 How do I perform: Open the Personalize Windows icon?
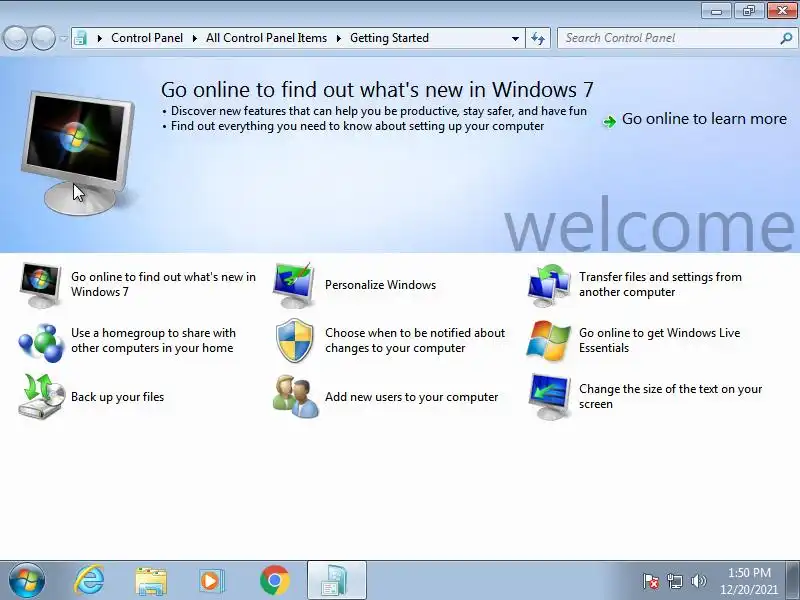(x=294, y=285)
